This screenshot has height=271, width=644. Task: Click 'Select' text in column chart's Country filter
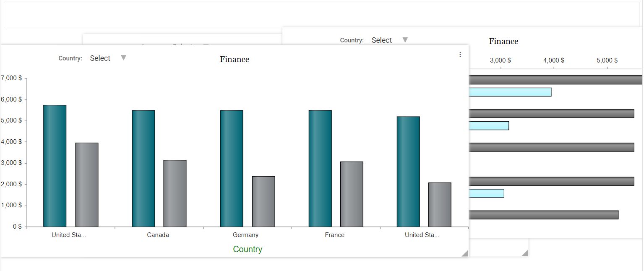[100, 58]
